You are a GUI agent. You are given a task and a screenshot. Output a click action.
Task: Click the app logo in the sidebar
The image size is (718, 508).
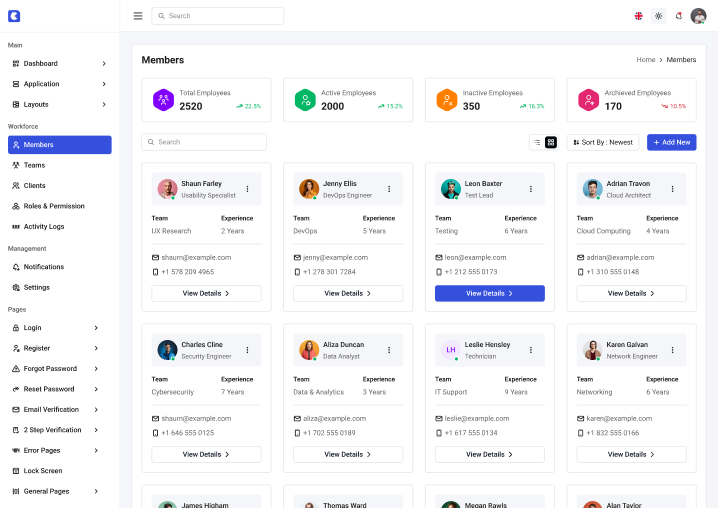[14, 16]
